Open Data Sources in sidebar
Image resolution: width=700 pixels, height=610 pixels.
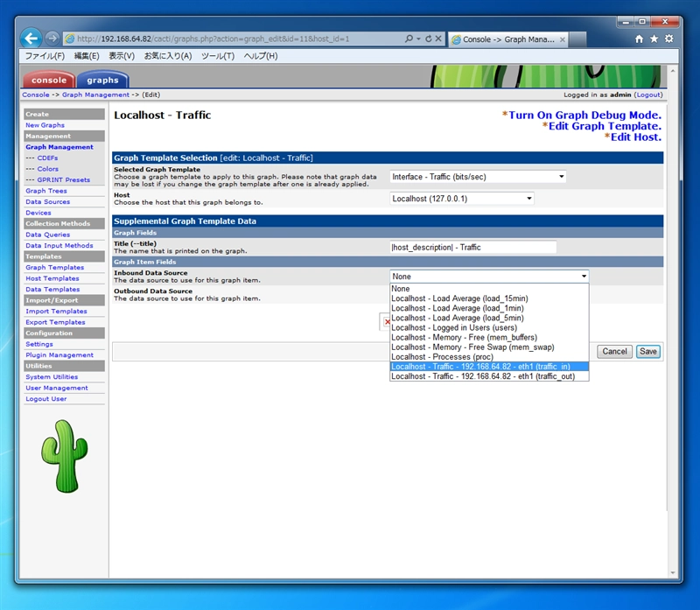[48, 202]
